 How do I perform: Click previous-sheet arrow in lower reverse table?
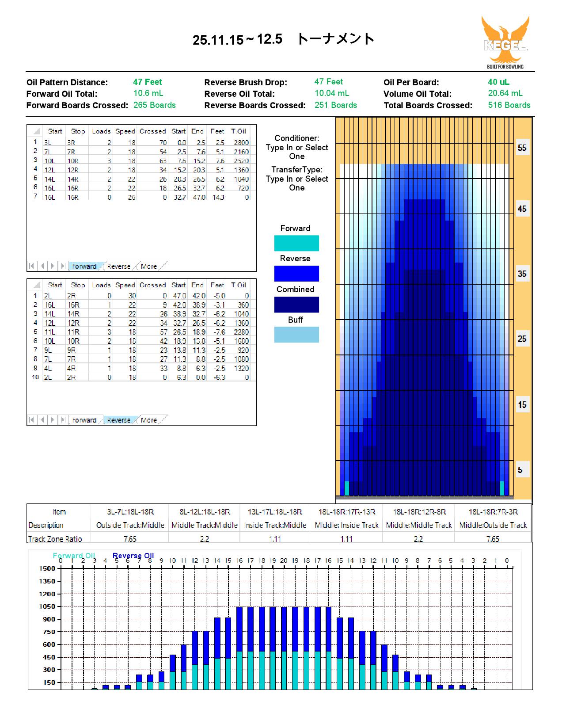pyautogui.click(x=42, y=420)
